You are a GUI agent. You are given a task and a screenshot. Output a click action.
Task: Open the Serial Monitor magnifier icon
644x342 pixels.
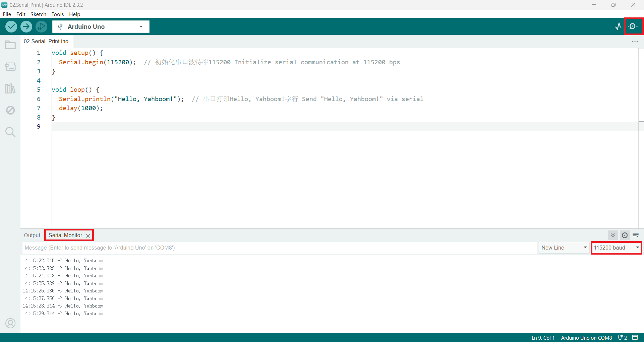click(x=633, y=26)
